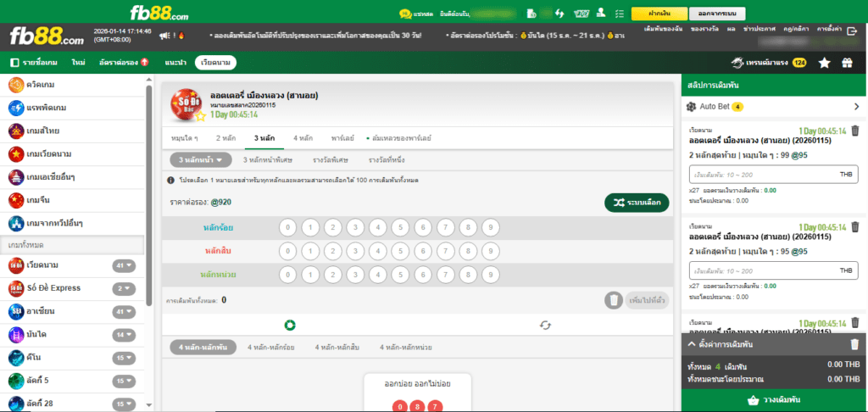This screenshot has height=412, width=868.
Task: Select digit 7 in หลักสิบ row
Action: [446, 252]
